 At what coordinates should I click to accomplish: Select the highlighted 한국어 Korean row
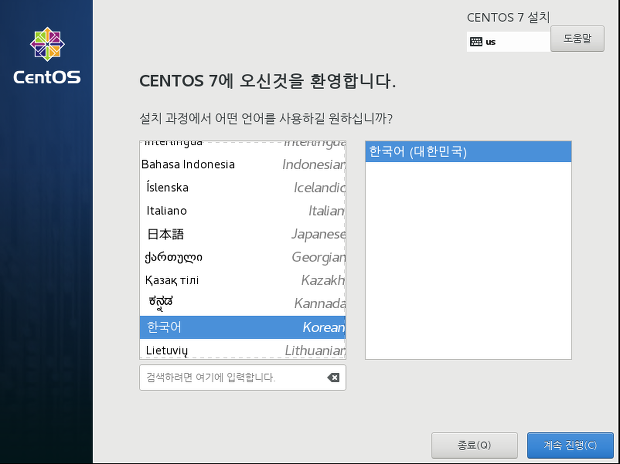tap(242, 327)
